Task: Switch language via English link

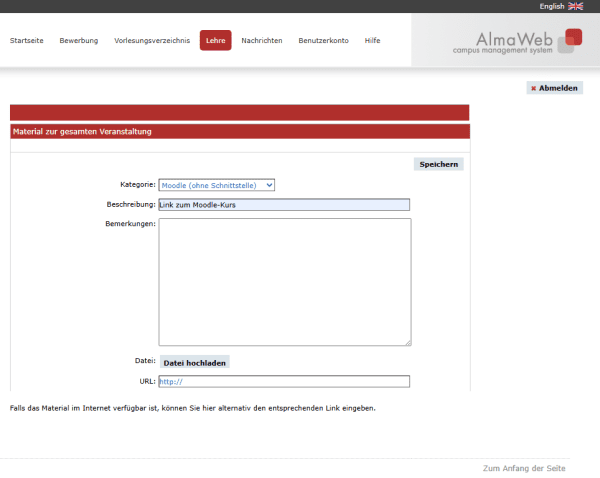Action: coord(552,6)
